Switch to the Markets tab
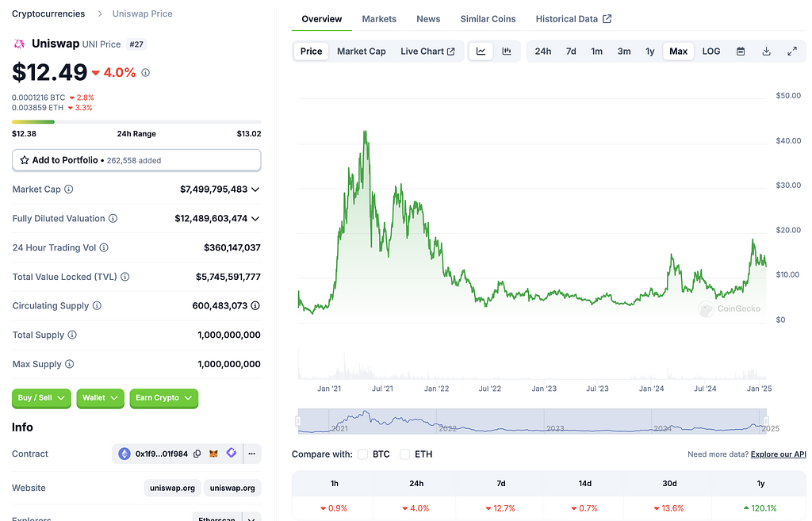 379,19
